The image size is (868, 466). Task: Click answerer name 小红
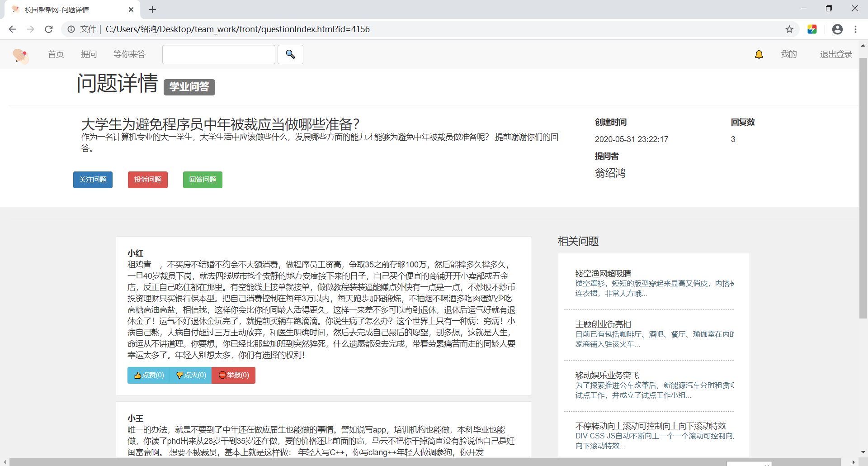click(x=135, y=253)
